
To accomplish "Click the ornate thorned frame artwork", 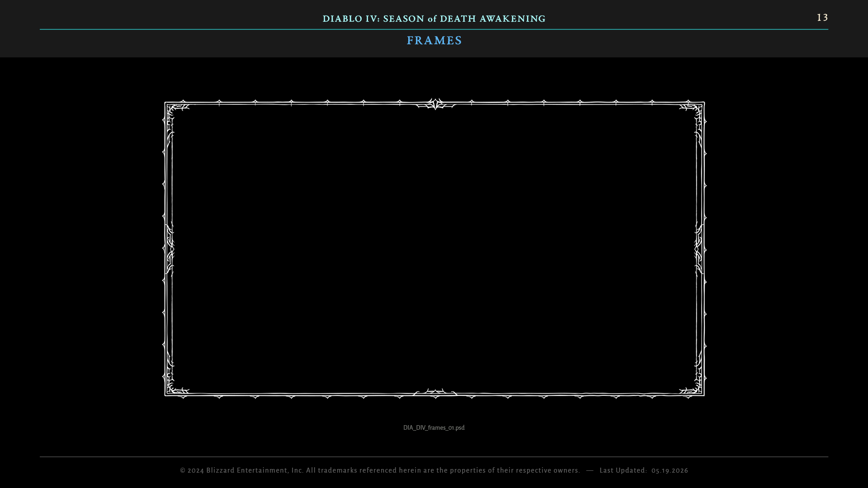I will (434, 249).
